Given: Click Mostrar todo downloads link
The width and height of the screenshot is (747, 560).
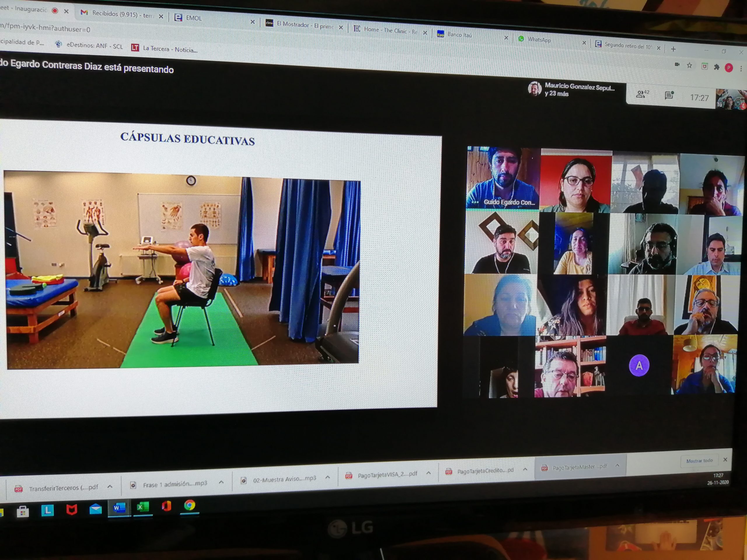Looking at the screenshot, I should (x=699, y=461).
